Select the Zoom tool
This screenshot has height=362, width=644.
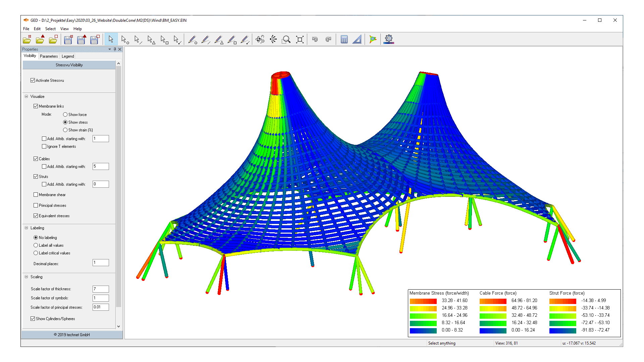[x=286, y=39]
